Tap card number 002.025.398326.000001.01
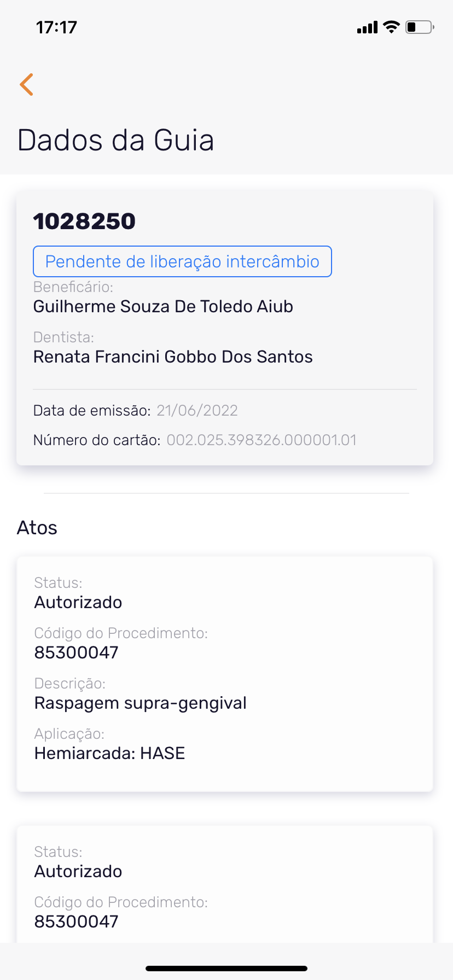This screenshot has width=453, height=980. point(262,440)
